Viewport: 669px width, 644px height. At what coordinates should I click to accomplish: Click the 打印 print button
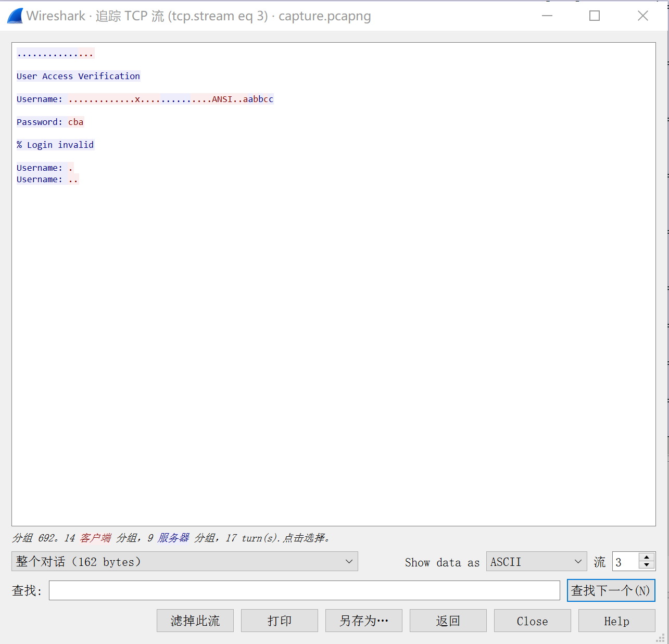[279, 621]
